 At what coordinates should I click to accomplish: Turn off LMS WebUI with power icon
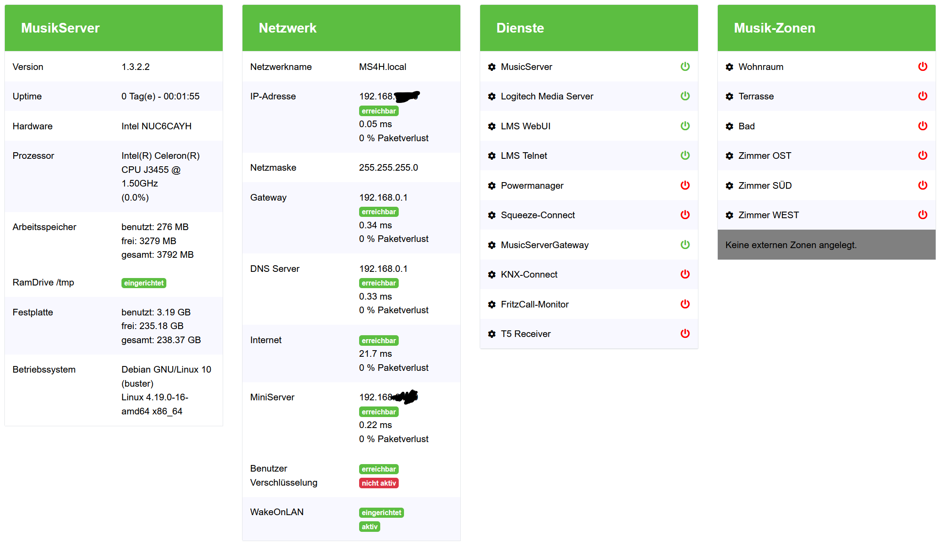pos(685,126)
